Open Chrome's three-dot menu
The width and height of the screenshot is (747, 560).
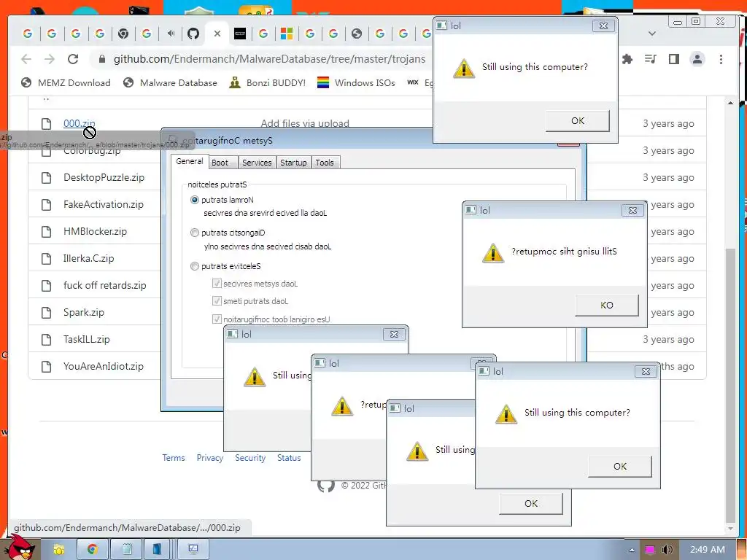click(721, 59)
